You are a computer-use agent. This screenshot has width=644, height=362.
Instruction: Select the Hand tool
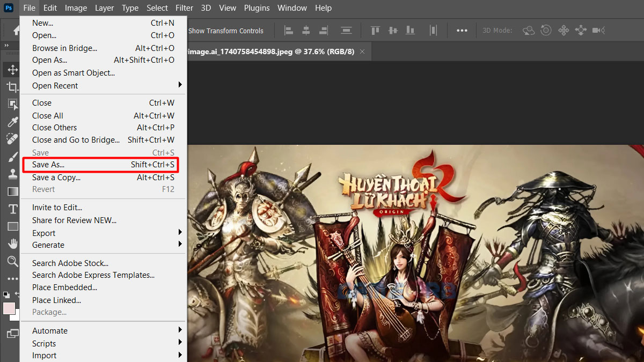(12, 243)
